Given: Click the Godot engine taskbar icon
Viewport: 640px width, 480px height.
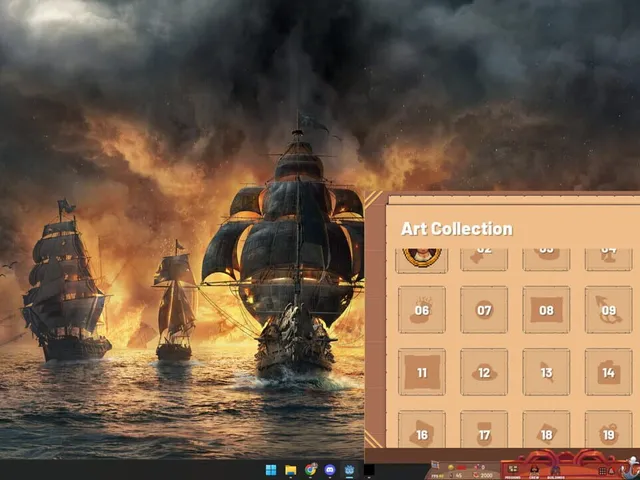Looking at the screenshot, I should 349,470.
